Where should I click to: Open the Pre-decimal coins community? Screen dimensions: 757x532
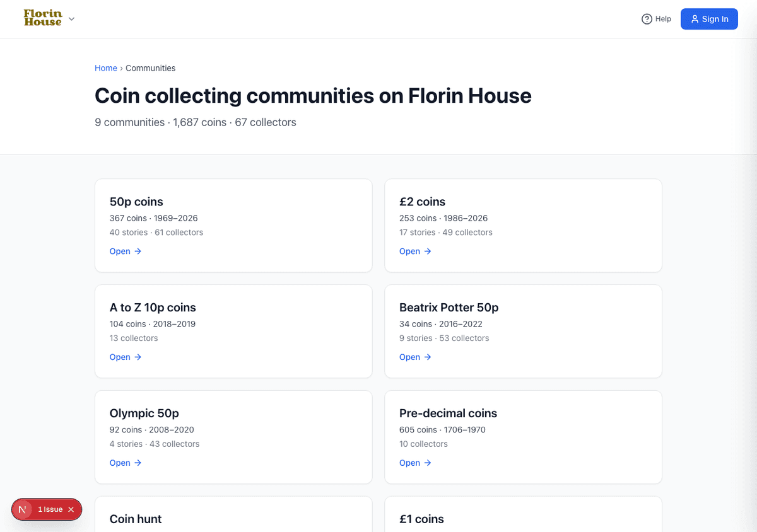[x=415, y=463]
